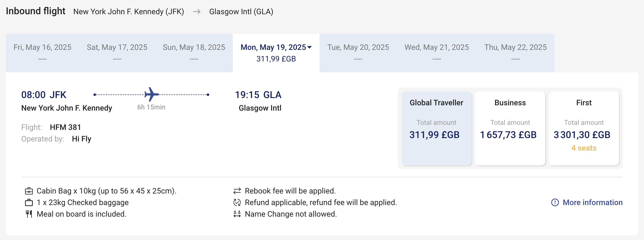This screenshot has width=644, height=240.
Task: Switch to Fri, May 16, 2025 tab
Action: coord(42,53)
